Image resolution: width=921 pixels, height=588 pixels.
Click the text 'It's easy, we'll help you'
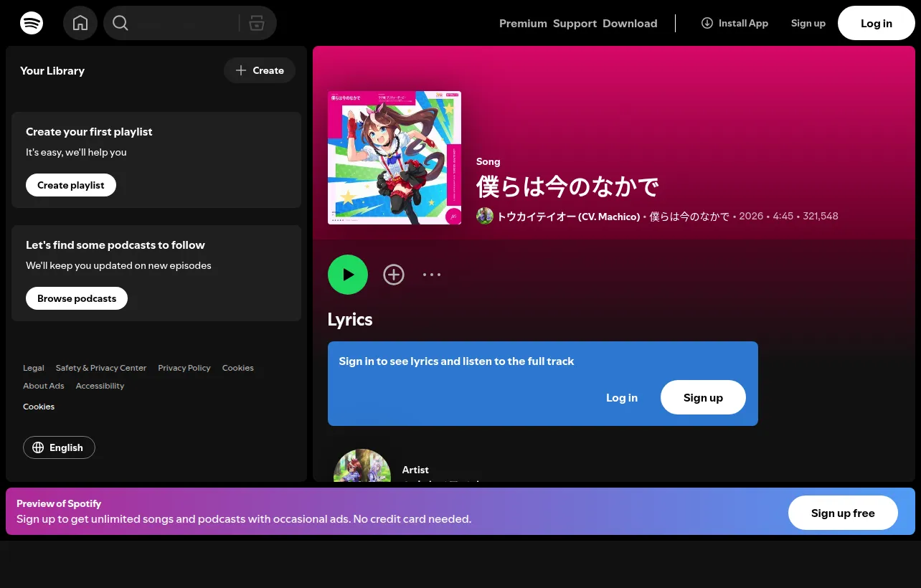coord(76,152)
